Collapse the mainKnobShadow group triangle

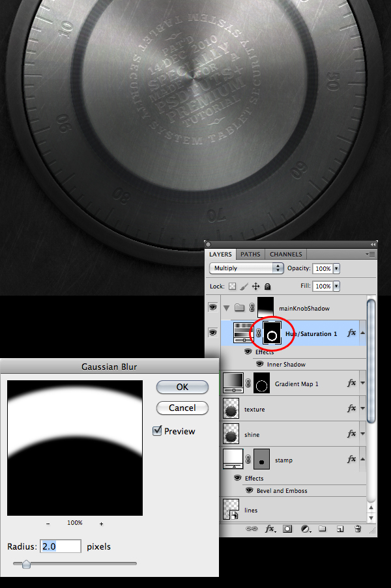click(x=226, y=308)
